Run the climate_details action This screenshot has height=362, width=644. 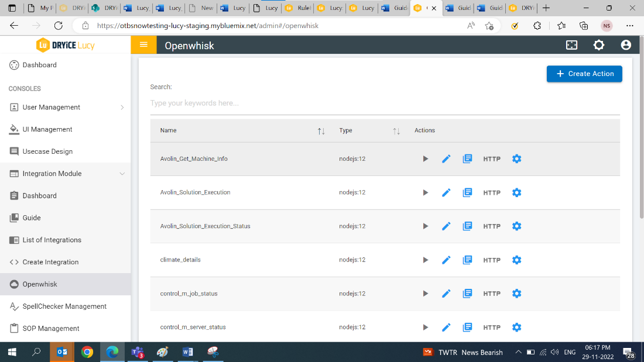pos(426,260)
